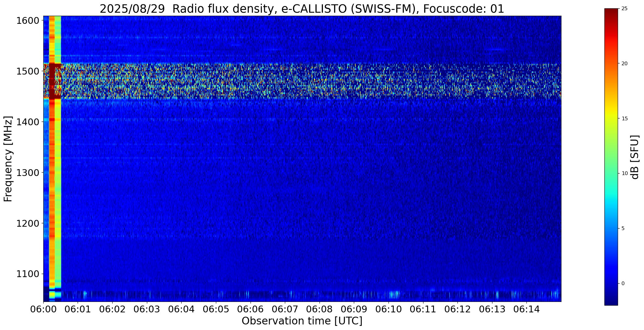Click the 06:03 time tick label
This screenshot has width=644, height=330.
coord(147,309)
